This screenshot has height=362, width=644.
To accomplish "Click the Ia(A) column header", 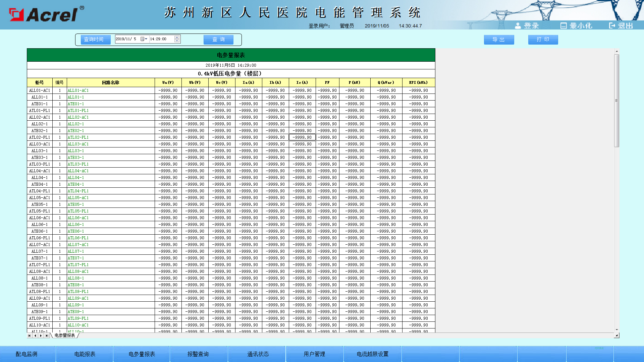I will pos(249,82).
